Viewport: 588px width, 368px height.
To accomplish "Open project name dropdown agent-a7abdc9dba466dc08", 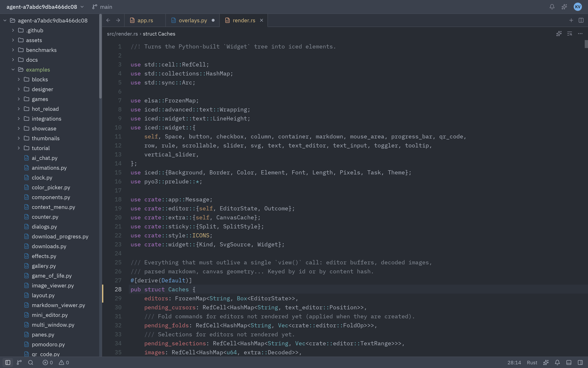I will (45, 7).
